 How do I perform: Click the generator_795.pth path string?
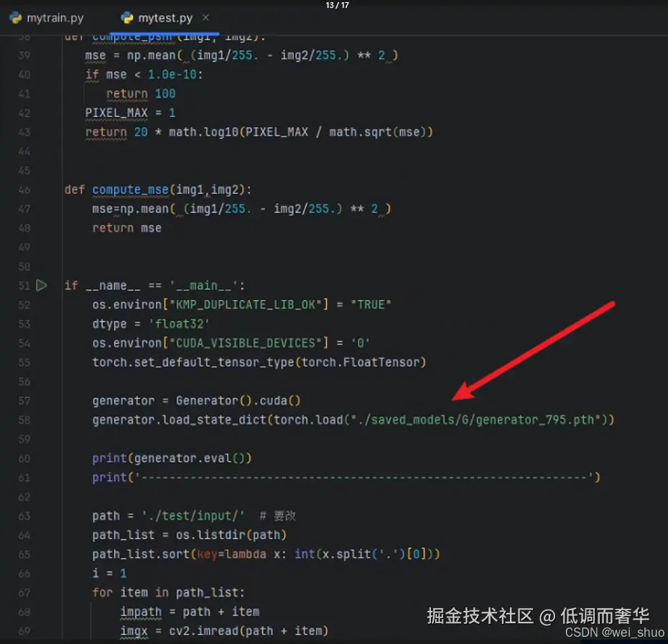476,420
